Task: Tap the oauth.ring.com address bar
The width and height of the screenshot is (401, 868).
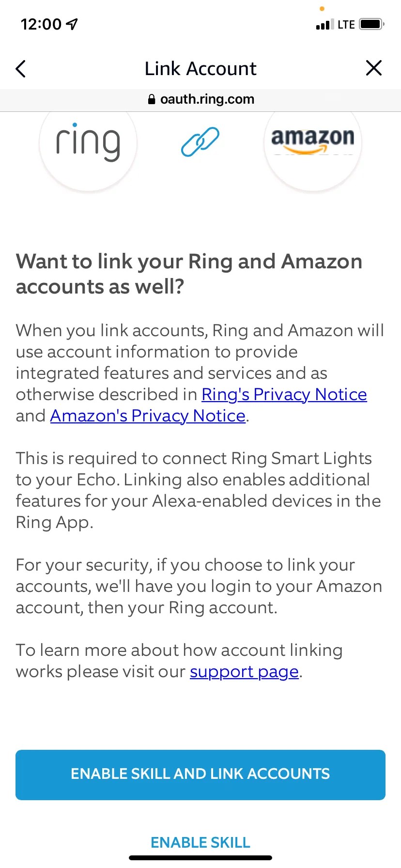Action: [x=207, y=99]
